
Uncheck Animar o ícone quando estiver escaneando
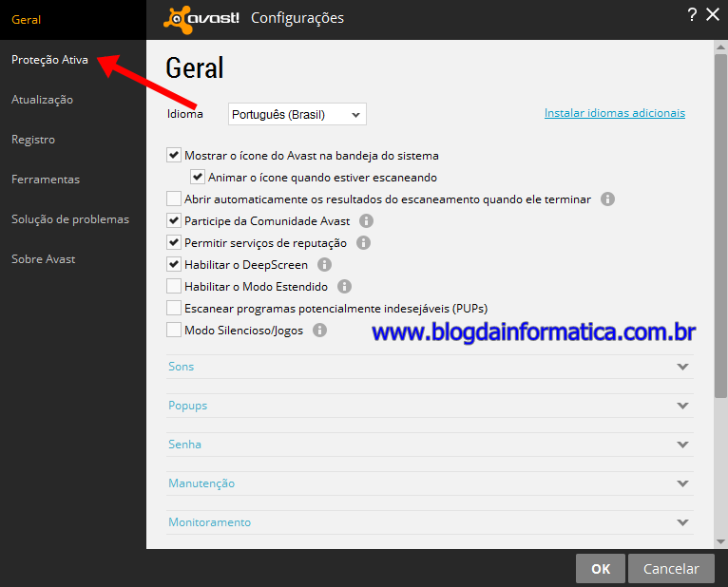[198, 177]
